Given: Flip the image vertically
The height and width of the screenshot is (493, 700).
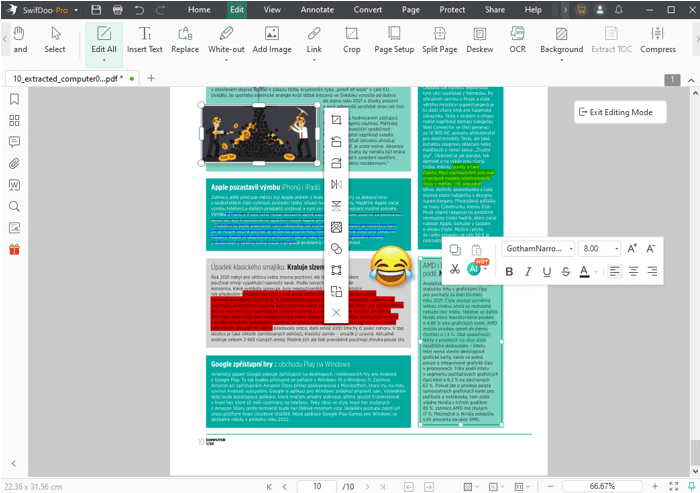Looking at the screenshot, I should pyautogui.click(x=336, y=206).
